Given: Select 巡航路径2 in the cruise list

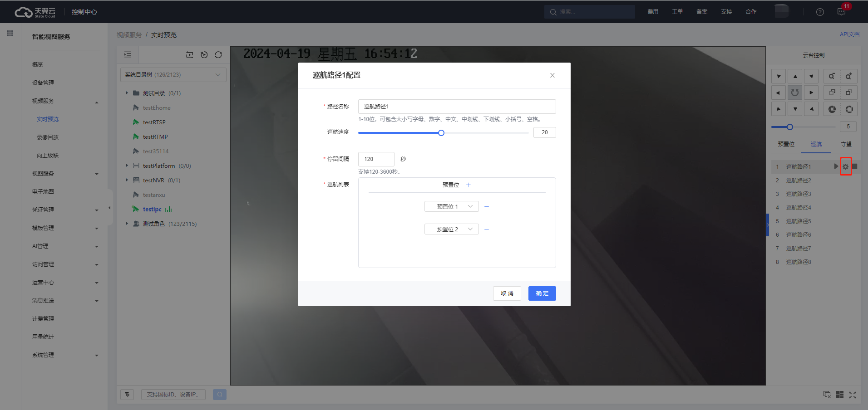Looking at the screenshot, I should coord(799,181).
